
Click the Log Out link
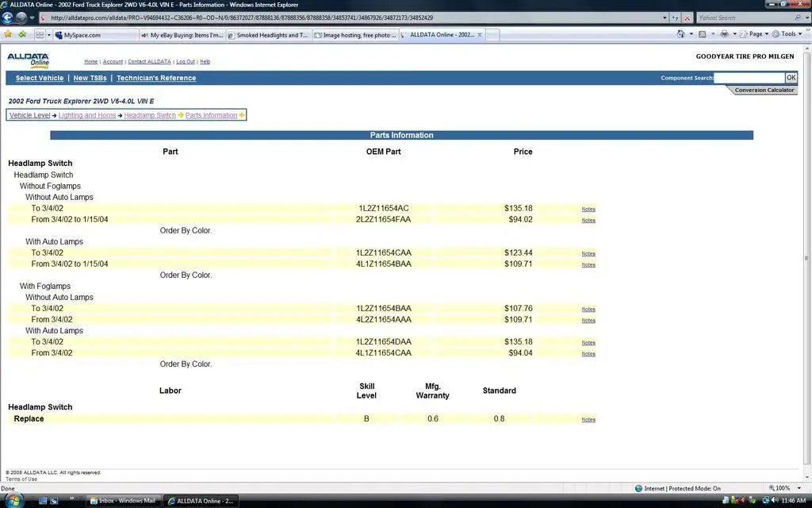pos(186,62)
